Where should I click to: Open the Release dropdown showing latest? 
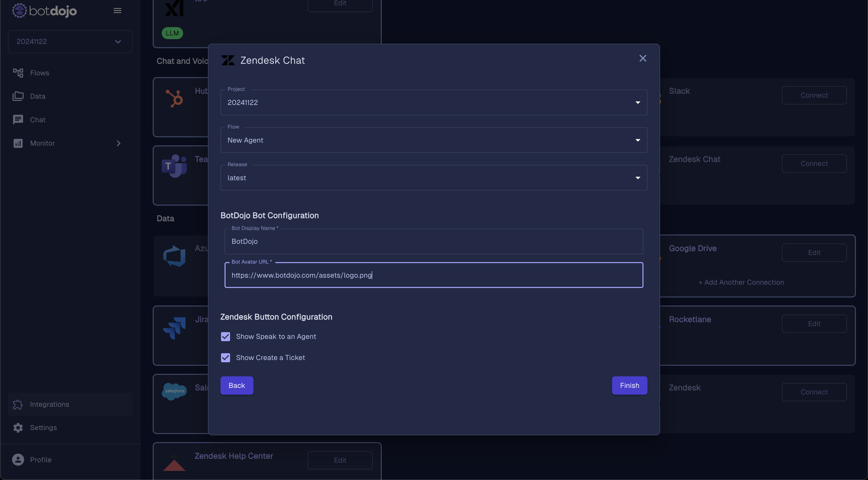tap(434, 178)
